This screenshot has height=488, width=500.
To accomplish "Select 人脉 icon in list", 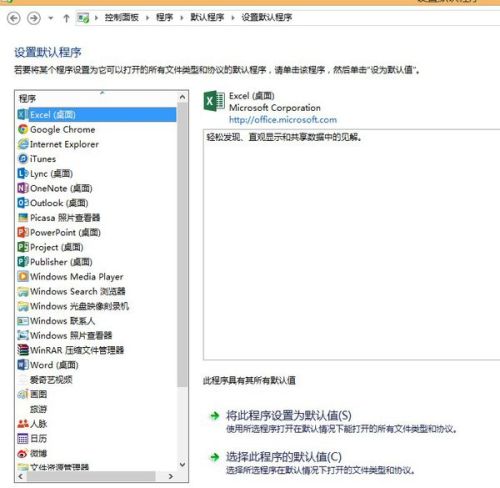I will pyautogui.click(x=23, y=424).
